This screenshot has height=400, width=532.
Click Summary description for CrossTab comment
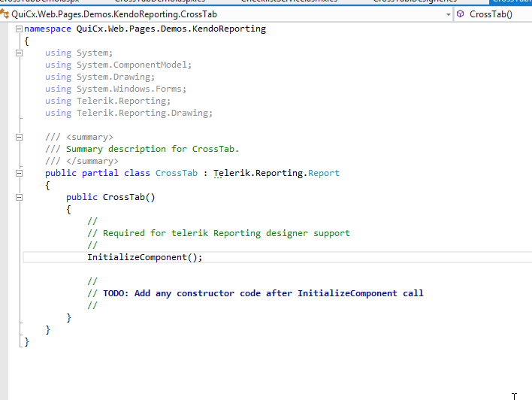(x=142, y=149)
